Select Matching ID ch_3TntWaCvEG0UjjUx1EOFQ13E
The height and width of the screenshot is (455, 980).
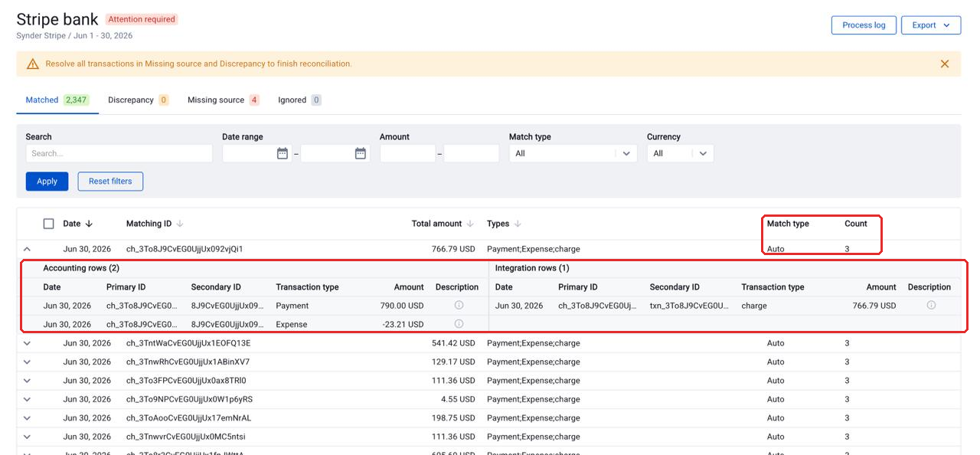tap(188, 343)
